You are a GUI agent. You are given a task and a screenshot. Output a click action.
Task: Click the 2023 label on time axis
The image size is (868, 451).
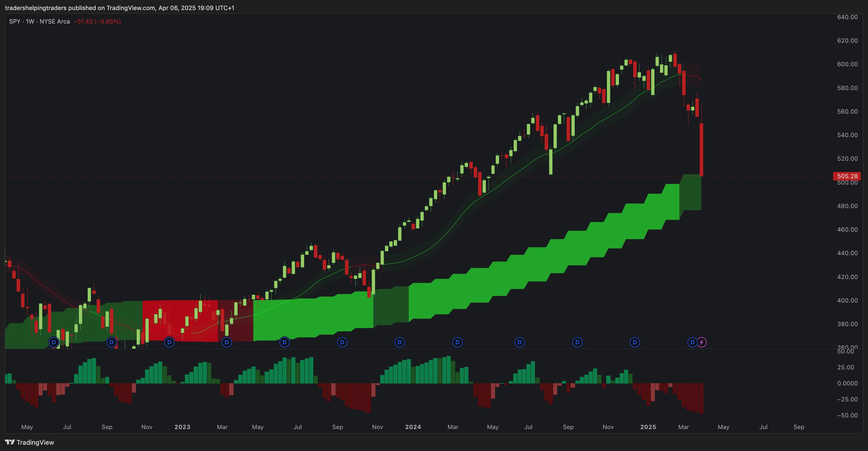[x=182, y=427]
